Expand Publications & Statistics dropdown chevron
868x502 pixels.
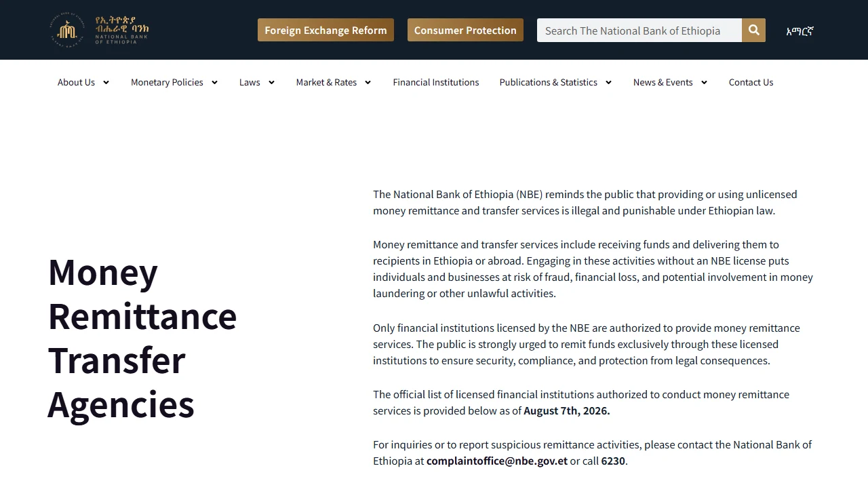(608, 82)
